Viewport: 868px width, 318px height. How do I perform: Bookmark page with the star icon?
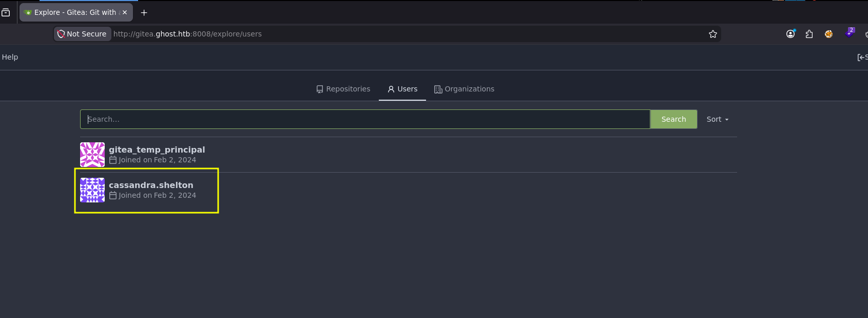(713, 34)
